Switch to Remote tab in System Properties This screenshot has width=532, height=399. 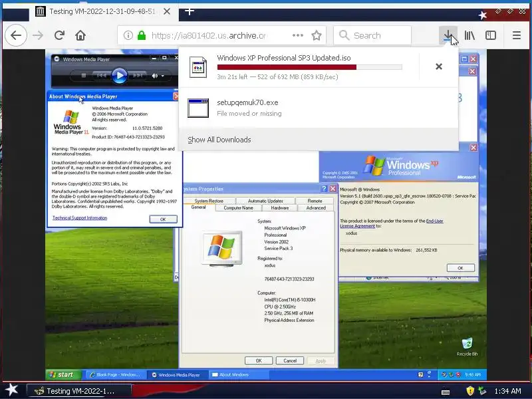(x=315, y=201)
